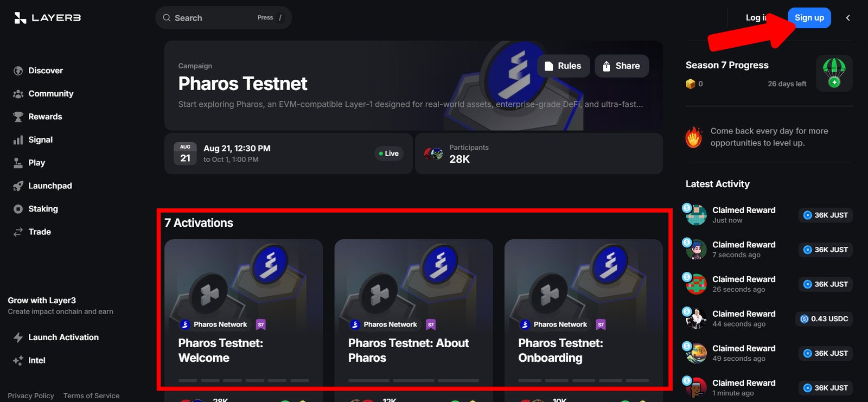Collapse the right sidebar chevron

(848, 18)
